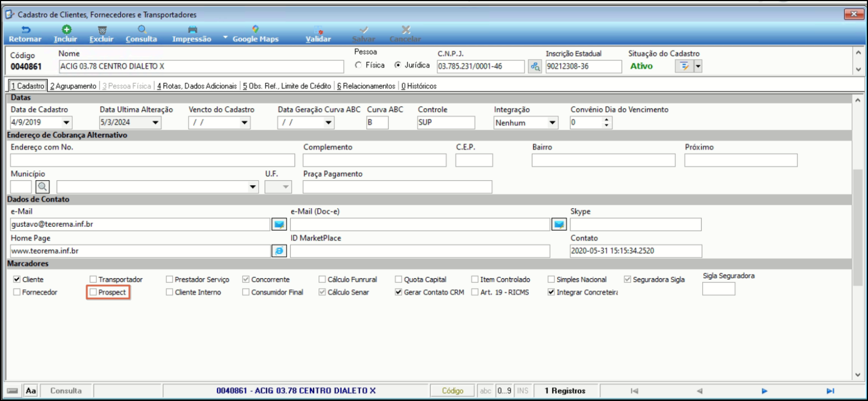The width and height of the screenshot is (868, 401).
Task: Open the 0 Históricos tab
Action: [x=419, y=86]
